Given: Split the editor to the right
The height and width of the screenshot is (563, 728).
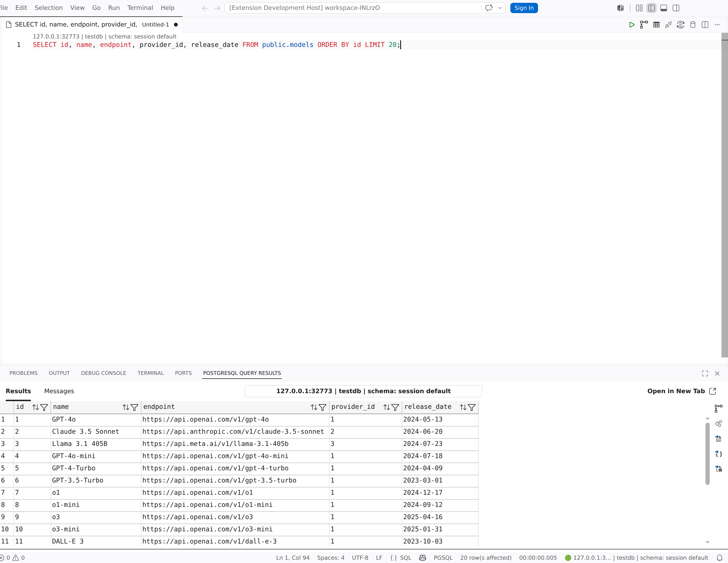Looking at the screenshot, I should 705,25.
